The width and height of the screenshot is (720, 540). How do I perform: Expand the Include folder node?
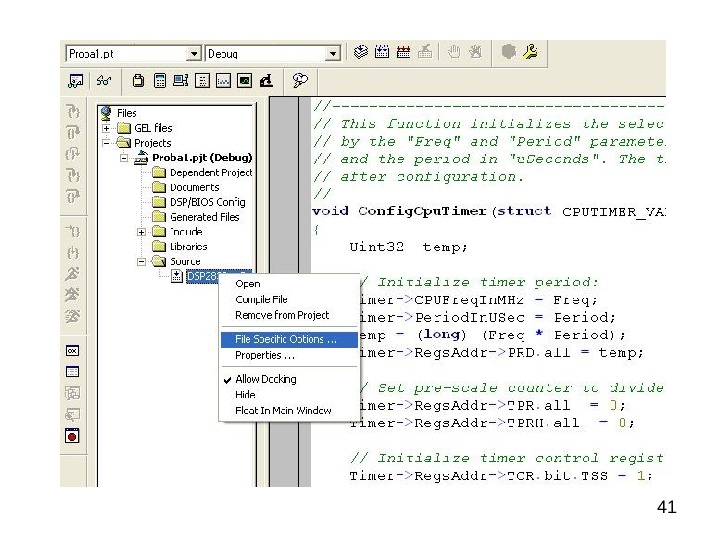(x=142, y=232)
